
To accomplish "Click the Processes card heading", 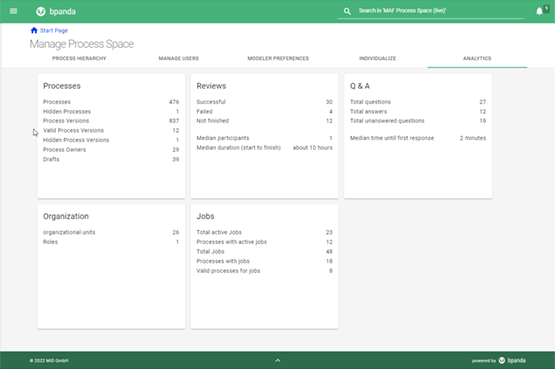I will pyautogui.click(x=62, y=86).
